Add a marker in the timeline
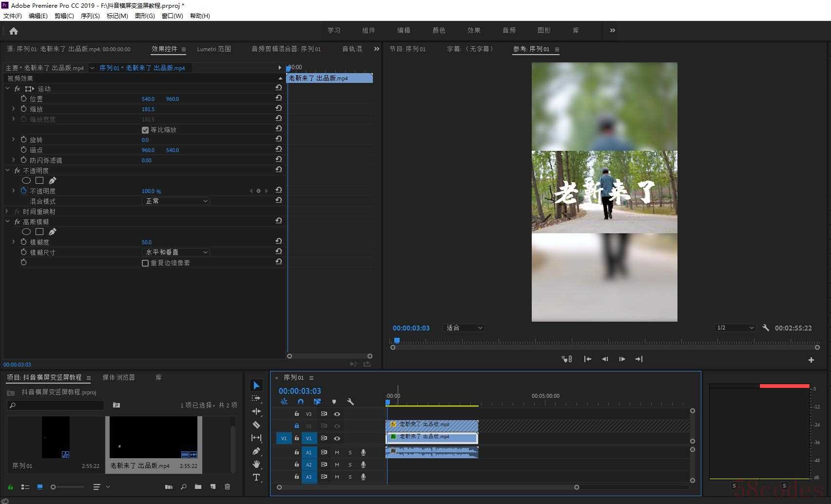 pyautogui.click(x=334, y=402)
